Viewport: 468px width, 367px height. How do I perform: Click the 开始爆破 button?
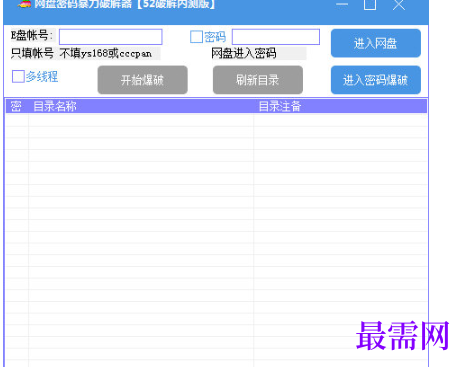pos(143,80)
